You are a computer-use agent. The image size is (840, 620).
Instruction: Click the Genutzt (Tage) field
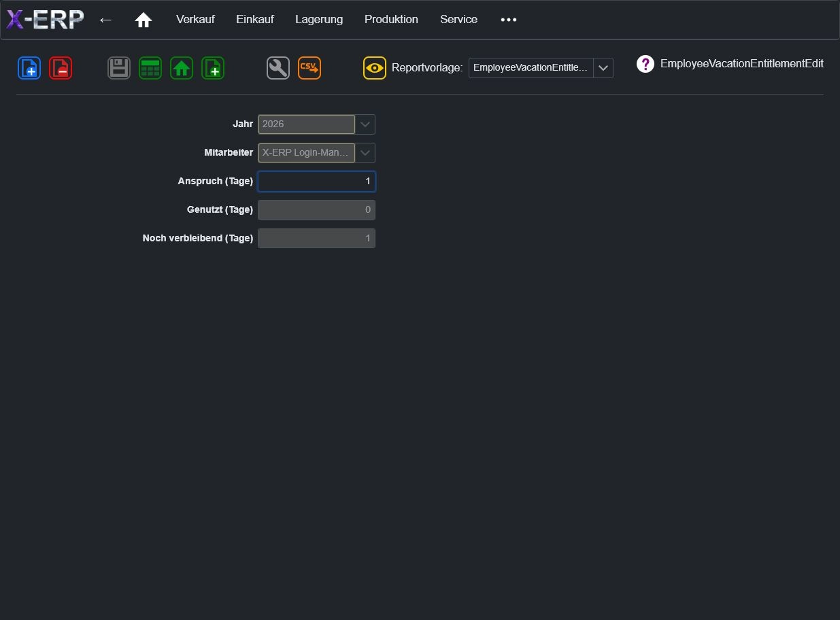coord(316,210)
